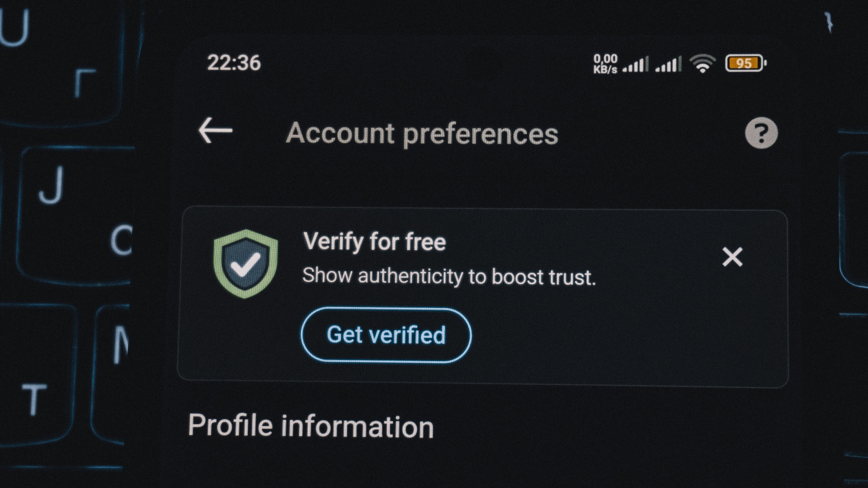Click the Get verified button
This screenshot has width=868, height=488.
coord(386,335)
